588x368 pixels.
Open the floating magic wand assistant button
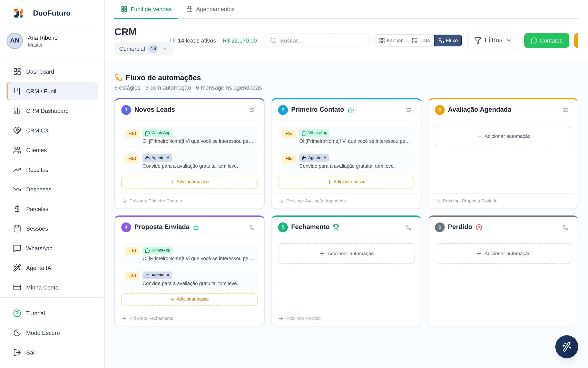(x=566, y=347)
